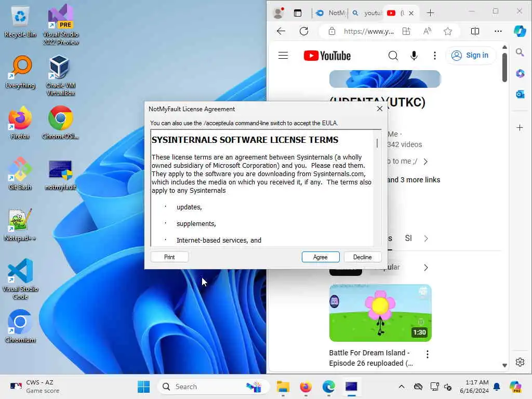Screen dimensions: 532x399
Task: Open Edge Settings and more menu
Action: click(498, 31)
